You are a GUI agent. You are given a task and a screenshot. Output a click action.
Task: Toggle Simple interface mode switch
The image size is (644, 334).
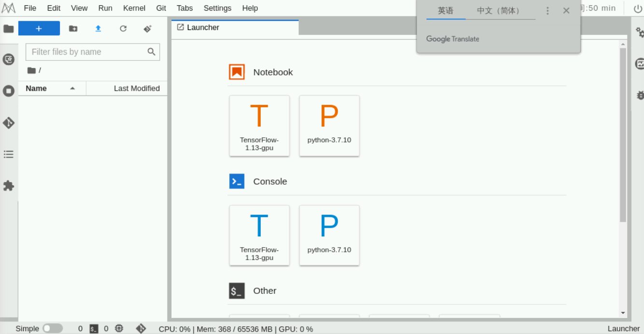(53, 329)
